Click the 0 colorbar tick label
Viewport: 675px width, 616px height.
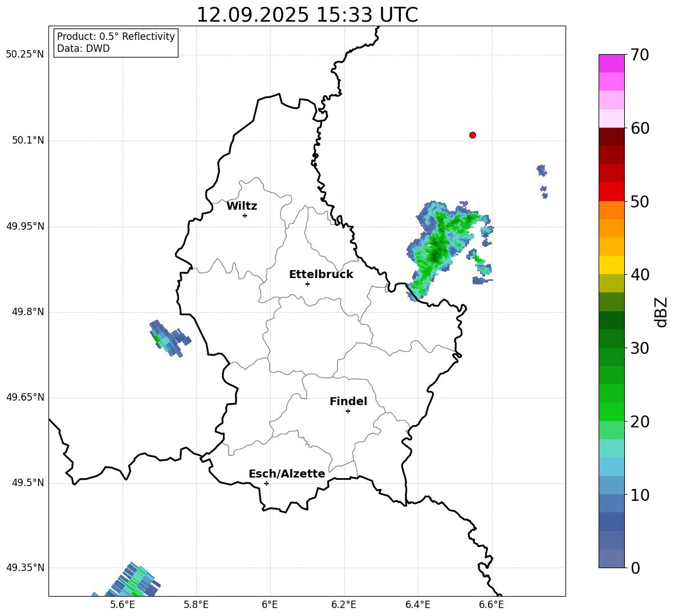[x=635, y=568]
